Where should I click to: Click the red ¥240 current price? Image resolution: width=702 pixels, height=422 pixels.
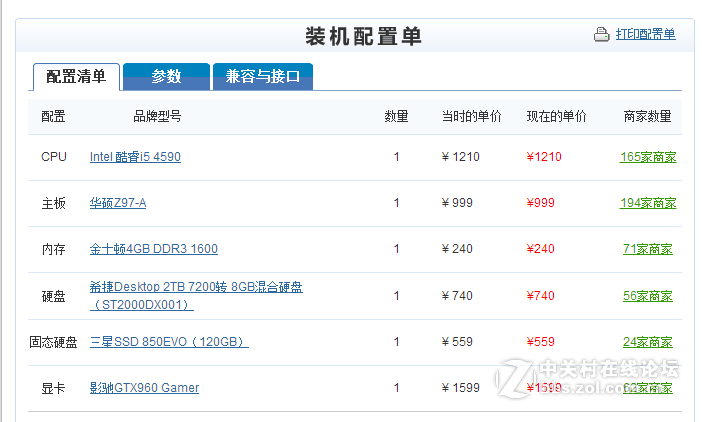tap(540, 249)
